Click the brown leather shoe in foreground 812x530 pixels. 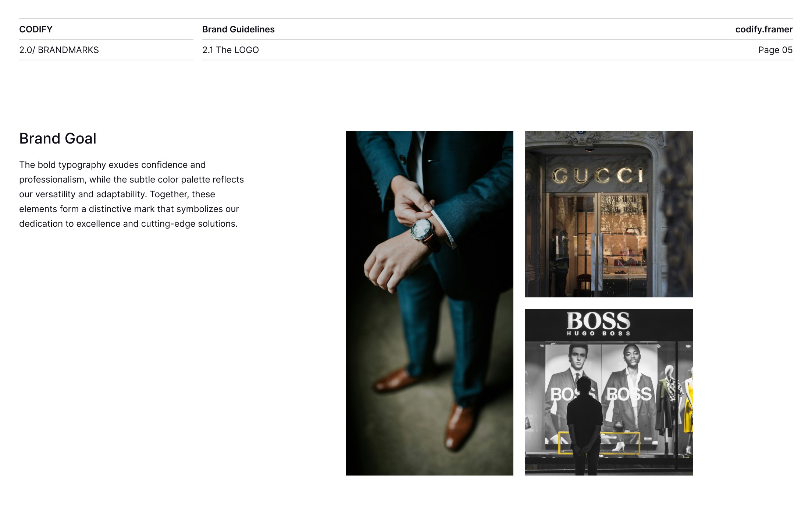(x=460, y=427)
